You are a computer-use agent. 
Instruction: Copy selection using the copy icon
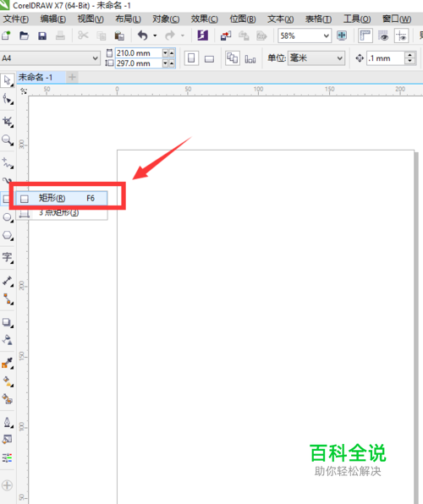(102, 36)
